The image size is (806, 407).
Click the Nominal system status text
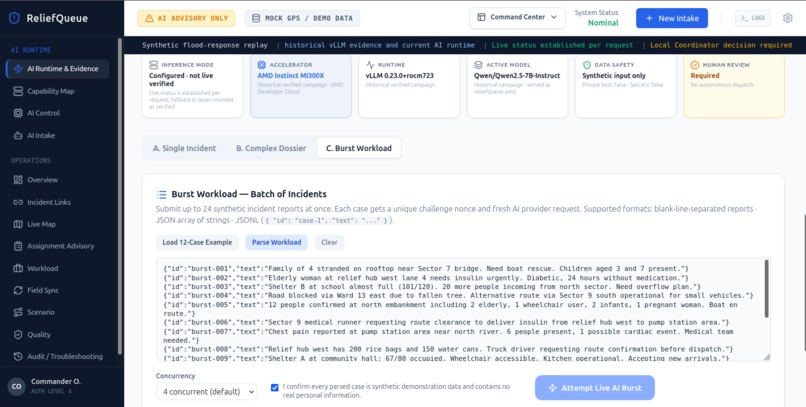click(603, 23)
